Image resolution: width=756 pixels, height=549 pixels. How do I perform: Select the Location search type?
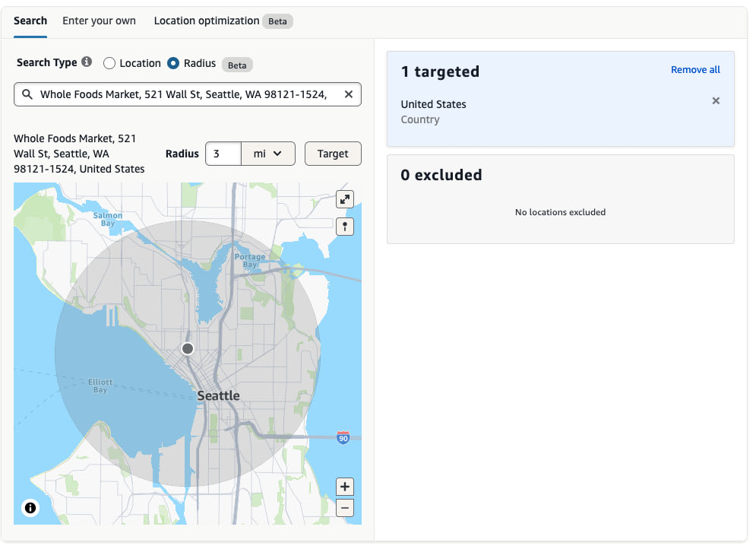click(x=109, y=64)
